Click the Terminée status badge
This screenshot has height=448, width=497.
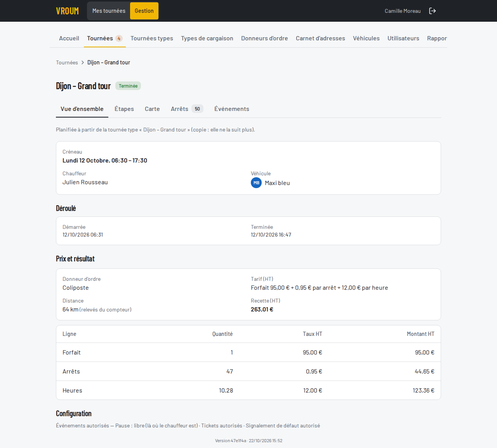click(x=128, y=86)
